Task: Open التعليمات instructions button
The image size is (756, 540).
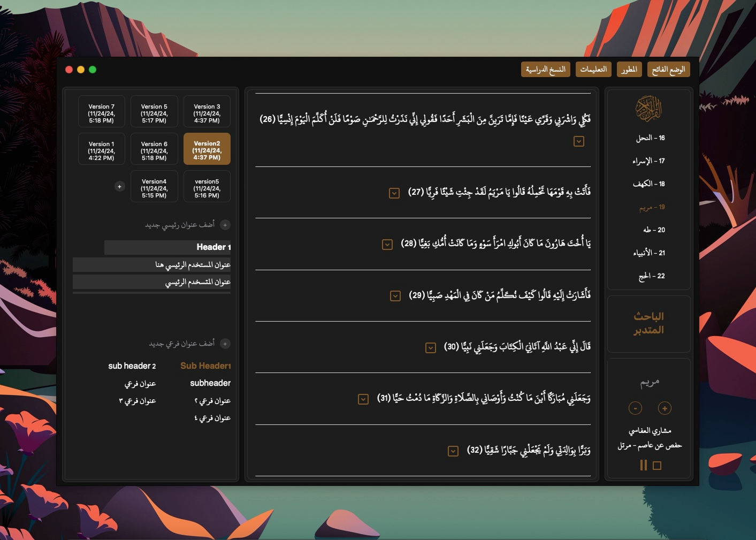Action: (x=593, y=70)
